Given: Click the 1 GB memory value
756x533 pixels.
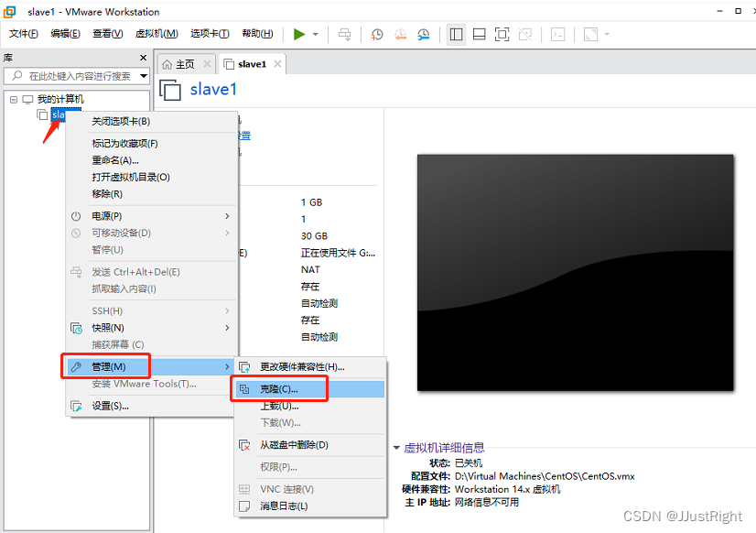Looking at the screenshot, I should tap(311, 202).
